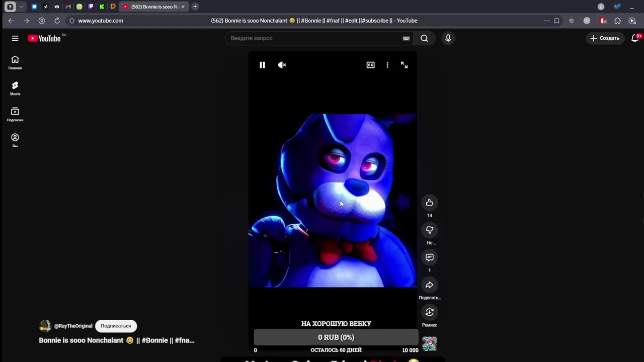The height and width of the screenshot is (362, 644).
Task: Switch to the pinned Gmail tab
Action: [x=68, y=7]
